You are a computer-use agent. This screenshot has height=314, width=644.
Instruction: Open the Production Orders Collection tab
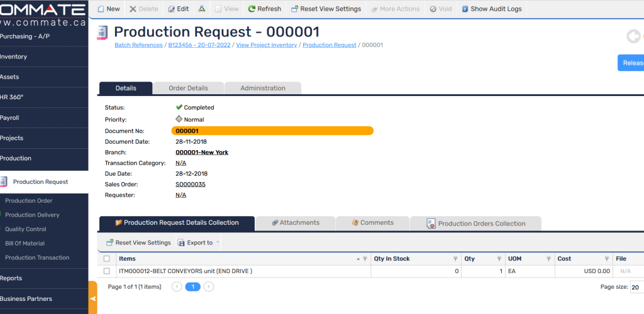(x=475, y=224)
